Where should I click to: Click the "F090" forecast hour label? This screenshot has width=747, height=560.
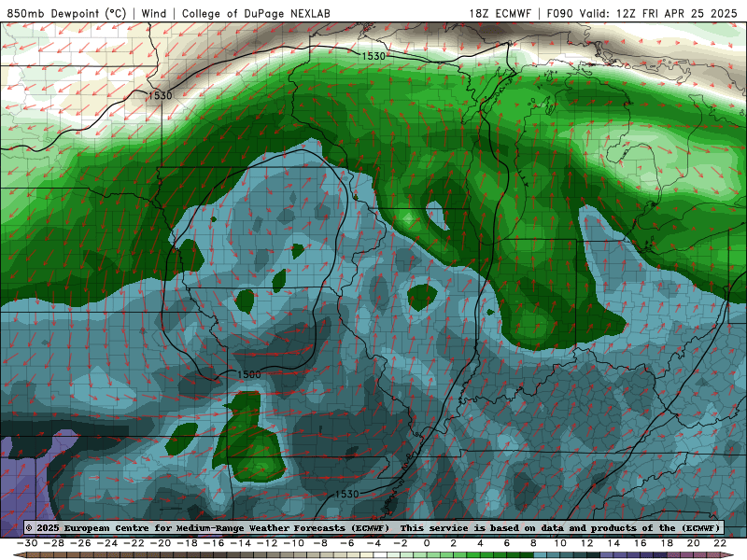(x=560, y=13)
